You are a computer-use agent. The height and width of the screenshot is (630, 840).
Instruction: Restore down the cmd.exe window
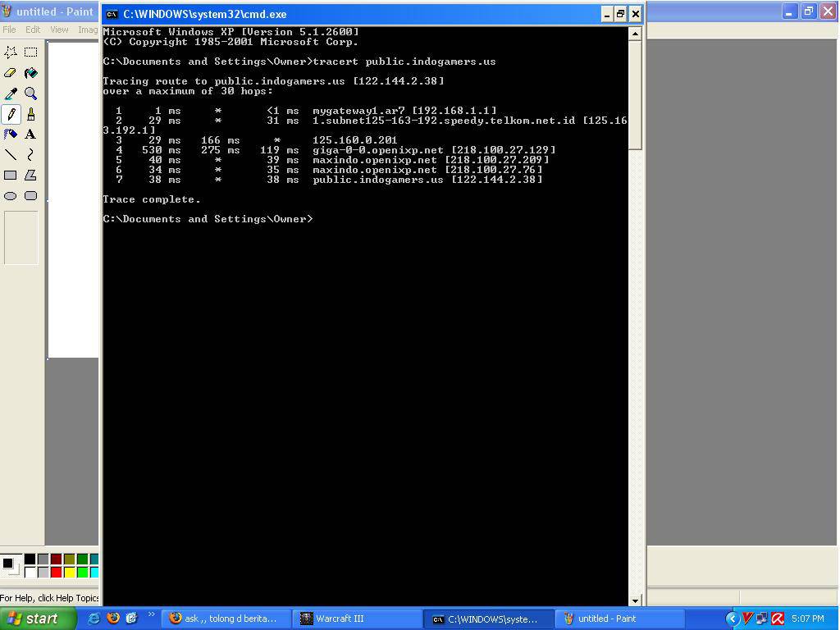(620, 14)
